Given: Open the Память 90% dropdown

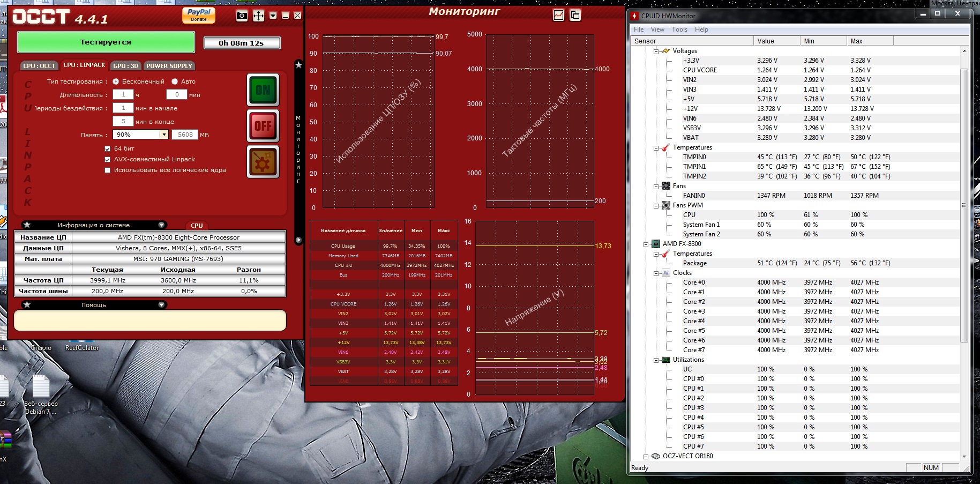Looking at the screenshot, I should [x=164, y=135].
